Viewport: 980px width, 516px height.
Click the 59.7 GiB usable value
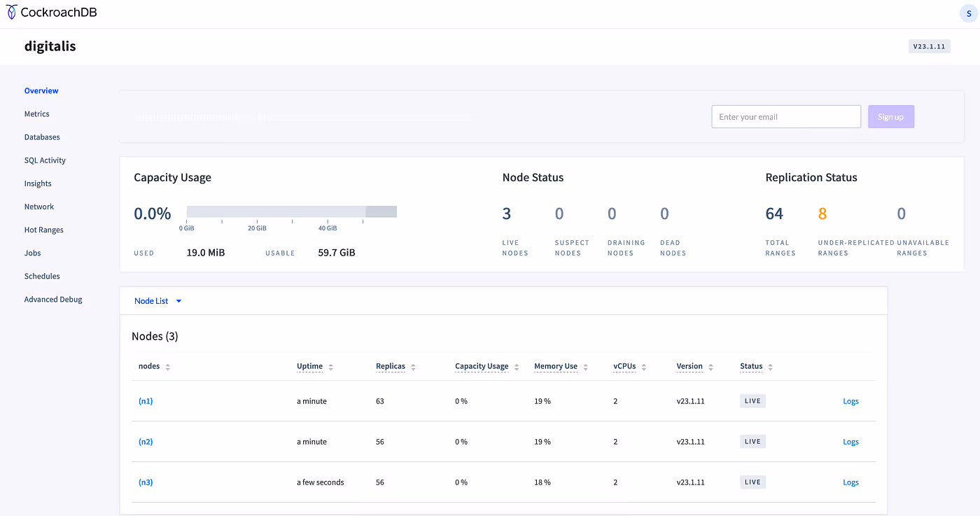click(x=337, y=253)
